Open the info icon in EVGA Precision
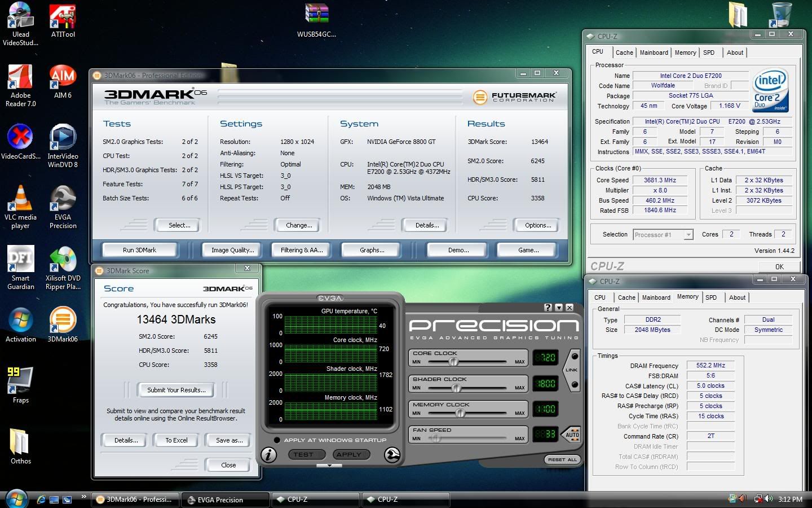Screen dimensions: 812x508 pos(269,454)
